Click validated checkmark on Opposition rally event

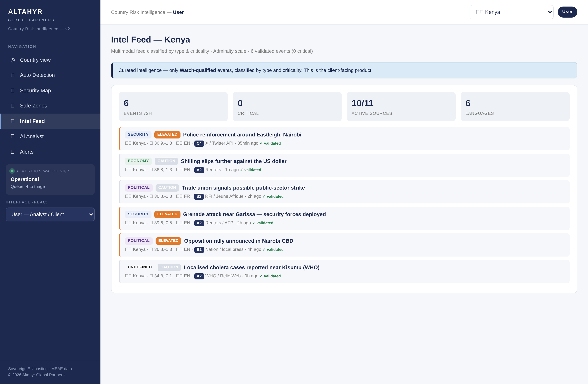pos(273,250)
